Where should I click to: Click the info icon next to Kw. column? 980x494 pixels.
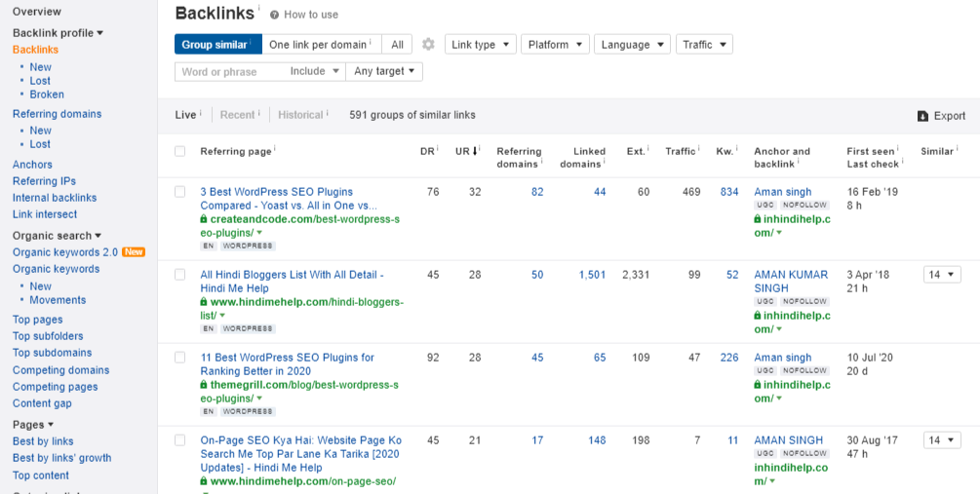737,148
